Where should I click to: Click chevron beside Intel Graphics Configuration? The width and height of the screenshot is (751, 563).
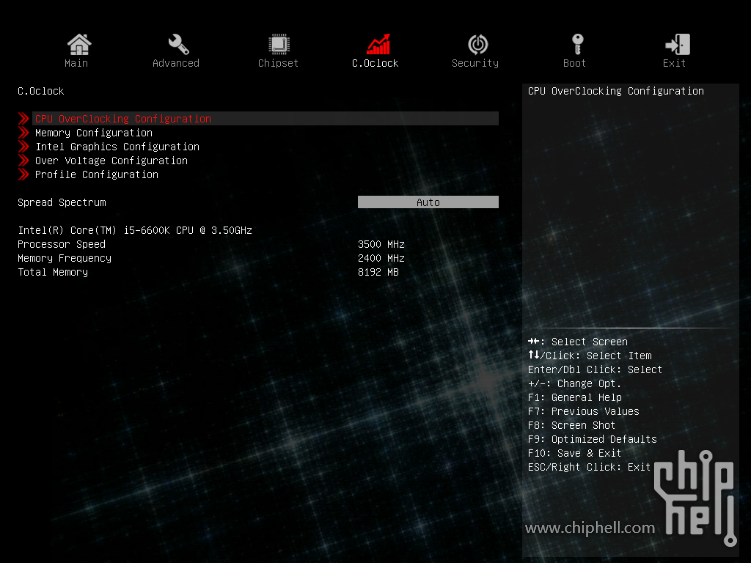pos(23,147)
